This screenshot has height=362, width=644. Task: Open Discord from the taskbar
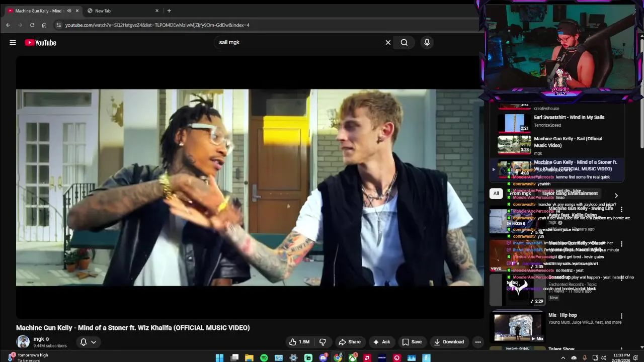(323, 358)
